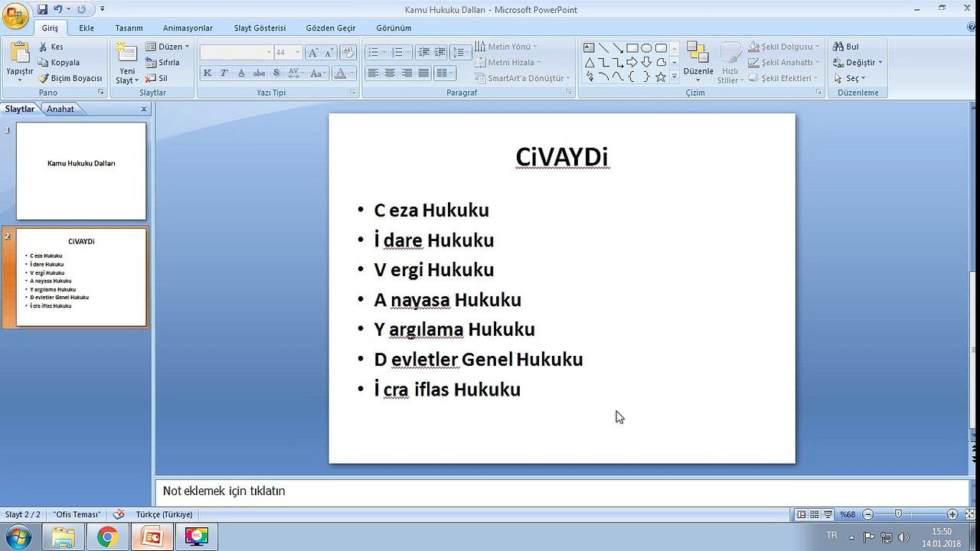The width and height of the screenshot is (980, 551).
Task: Toggle italic (T) formatting
Action: [x=224, y=73]
